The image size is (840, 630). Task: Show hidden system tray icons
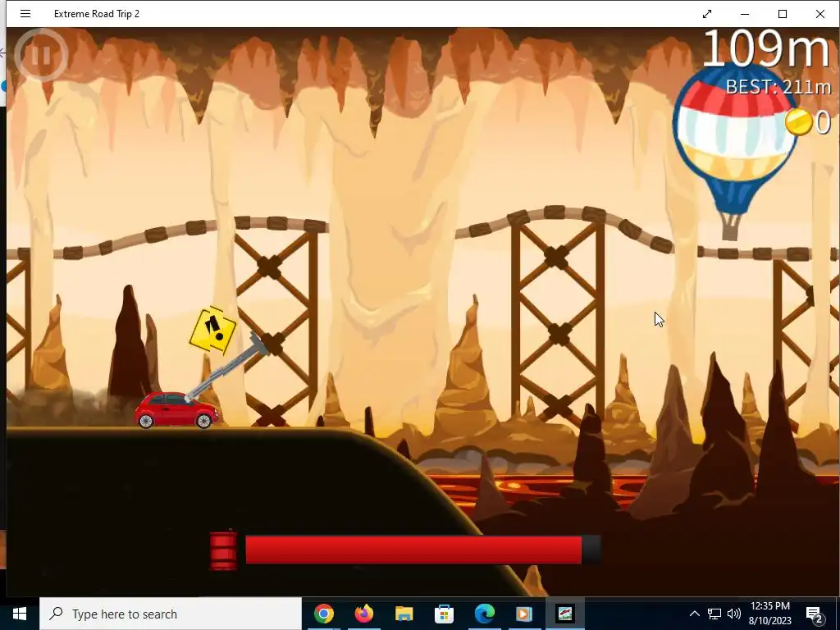[694, 614]
